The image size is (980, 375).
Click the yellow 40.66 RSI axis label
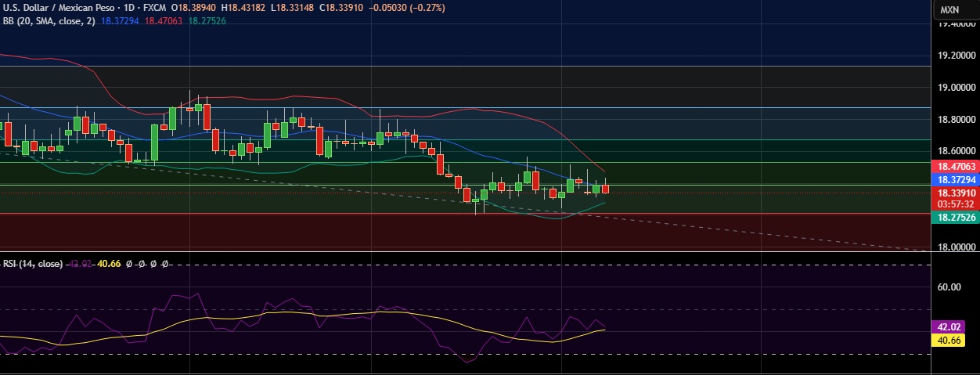coord(953,341)
